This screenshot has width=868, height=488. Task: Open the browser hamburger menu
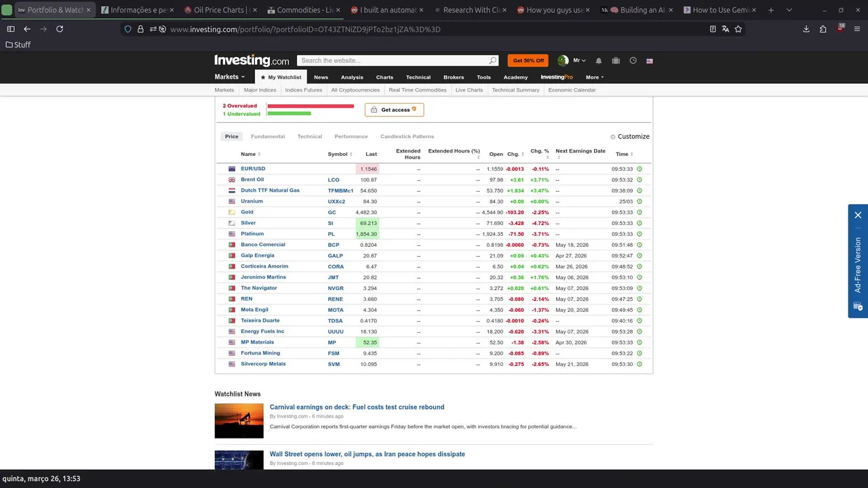[857, 29]
